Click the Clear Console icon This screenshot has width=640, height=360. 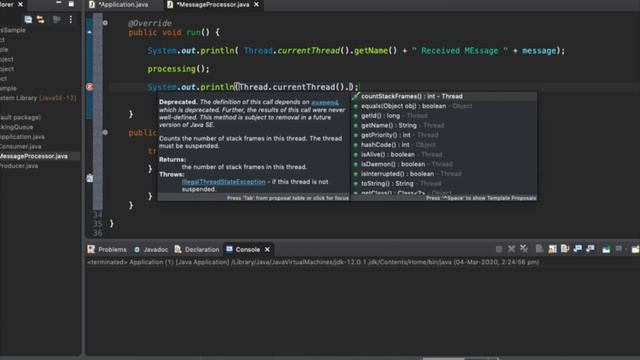539,249
